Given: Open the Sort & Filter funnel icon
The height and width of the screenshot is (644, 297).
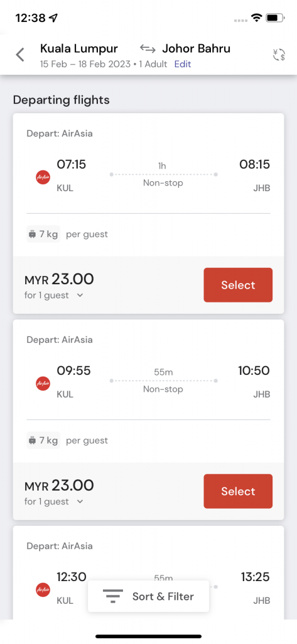Looking at the screenshot, I should [113, 596].
